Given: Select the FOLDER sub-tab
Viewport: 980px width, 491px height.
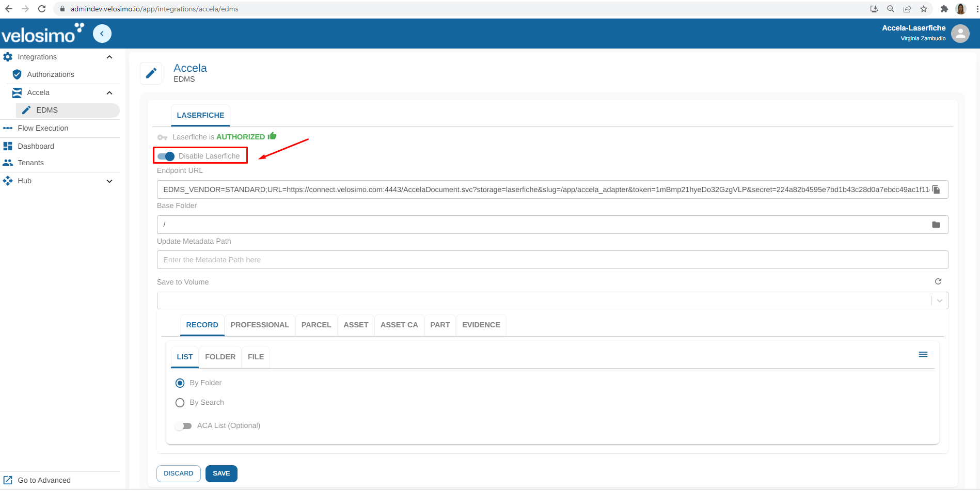Looking at the screenshot, I should 220,357.
